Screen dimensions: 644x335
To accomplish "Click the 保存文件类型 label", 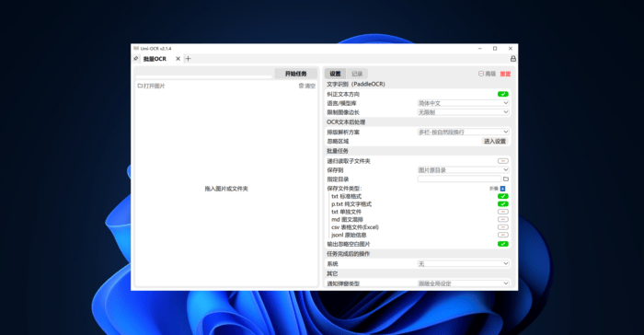I will [x=344, y=189].
